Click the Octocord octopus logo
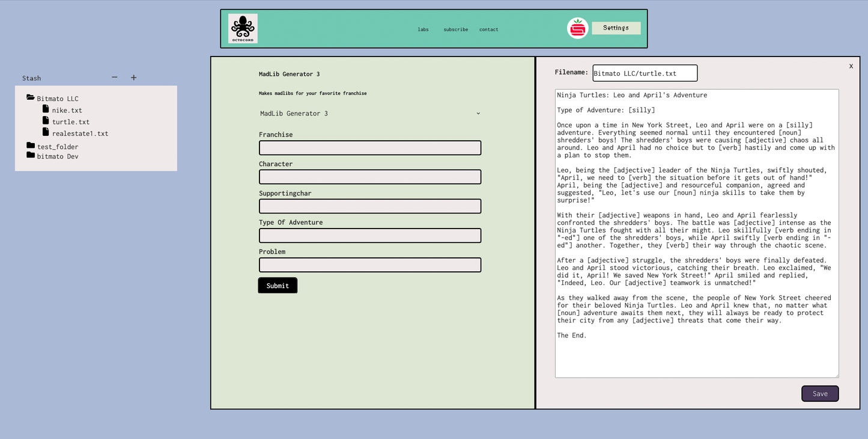 [x=243, y=28]
